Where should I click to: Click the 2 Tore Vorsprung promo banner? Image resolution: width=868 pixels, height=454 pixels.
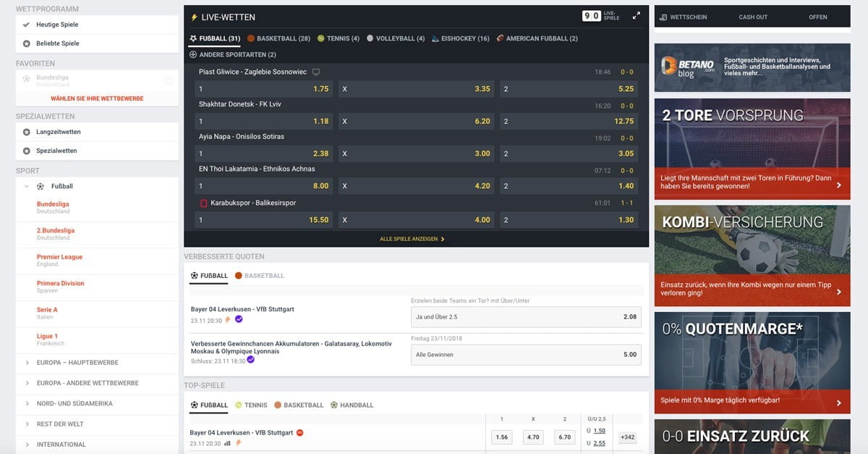click(x=752, y=150)
